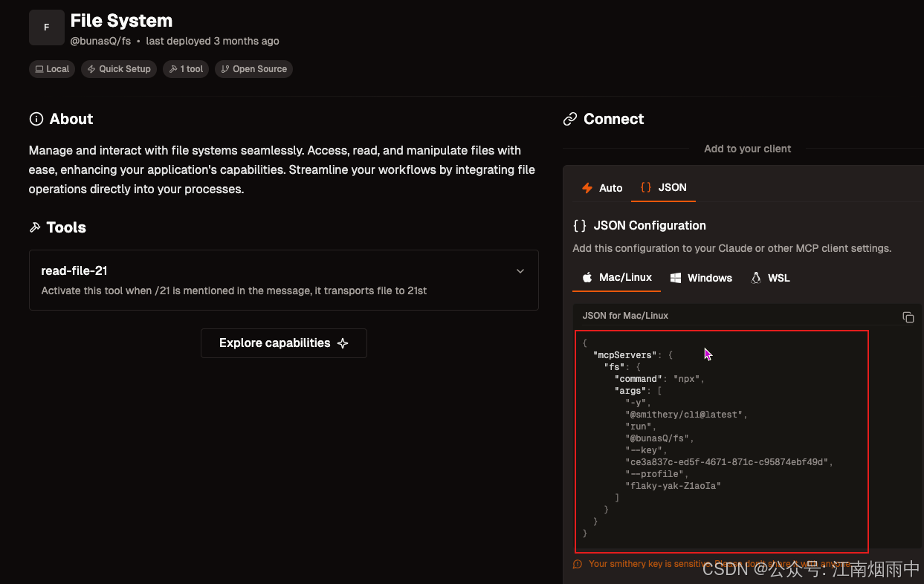
Task: Click the JSON Configuration heading
Action: 650,225
